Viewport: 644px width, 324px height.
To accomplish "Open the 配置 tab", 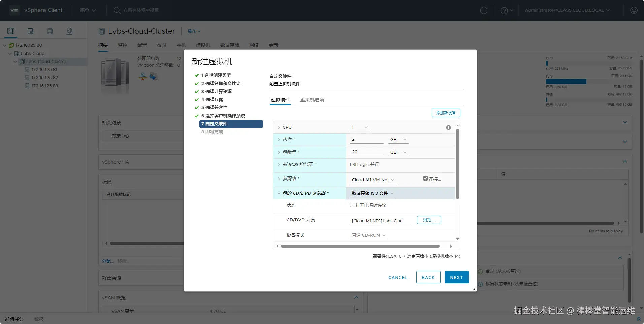I will (142, 45).
